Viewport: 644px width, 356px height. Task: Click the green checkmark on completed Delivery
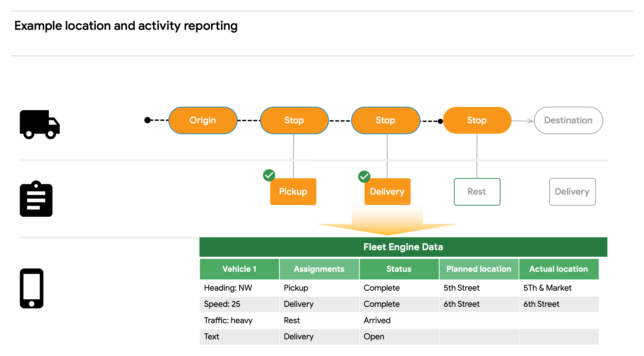pos(364,177)
